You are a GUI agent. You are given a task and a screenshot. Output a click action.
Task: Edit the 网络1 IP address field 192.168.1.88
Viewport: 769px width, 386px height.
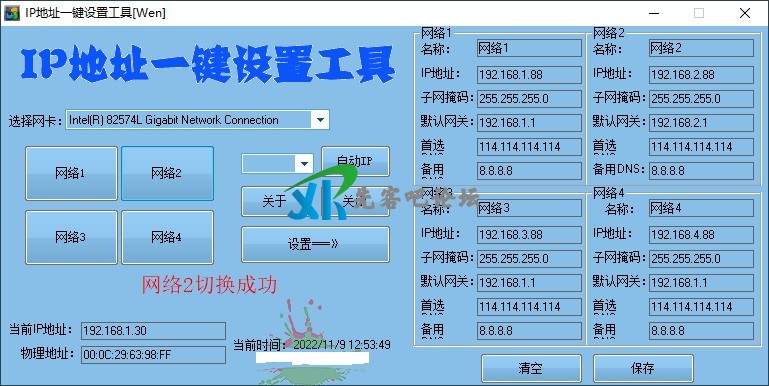pos(530,75)
